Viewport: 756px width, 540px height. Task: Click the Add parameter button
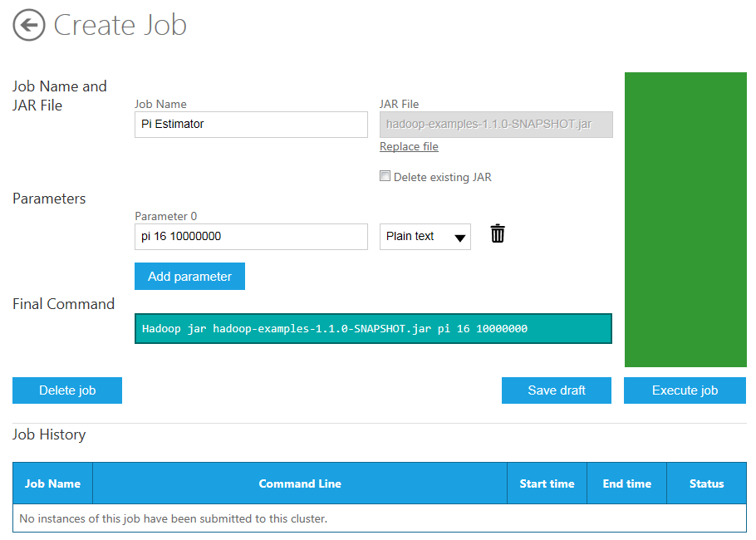pyautogui.click(x=189, y=277)
